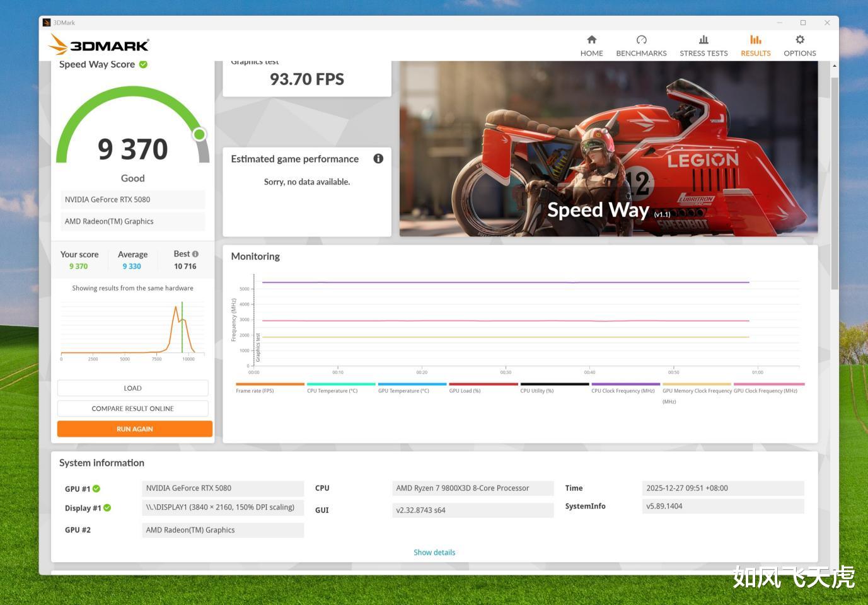Image resolution: width=868 pixels, height=605 pixels.
Task: Open Estimated game performance info icon
Action: click(378, 159)
